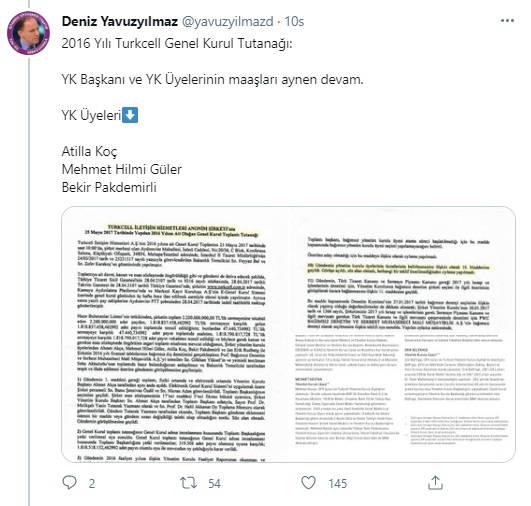This screenshot has width=531, height=506.
Task: Open the left document image attachment
Action: [175, 334]
